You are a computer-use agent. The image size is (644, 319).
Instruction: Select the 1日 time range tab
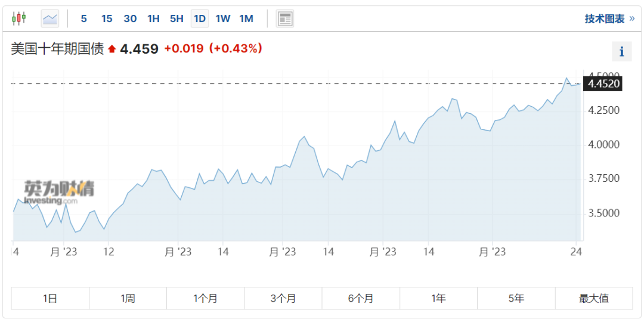(50, 298)
